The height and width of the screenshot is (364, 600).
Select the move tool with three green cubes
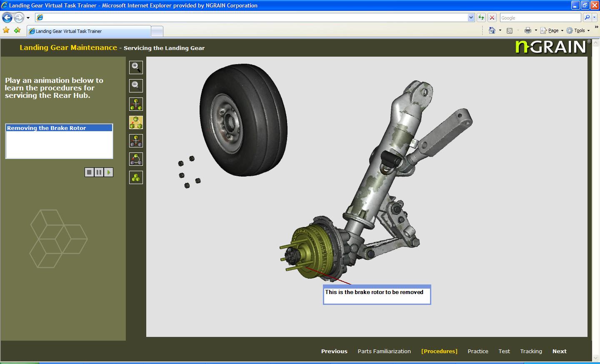136,104
